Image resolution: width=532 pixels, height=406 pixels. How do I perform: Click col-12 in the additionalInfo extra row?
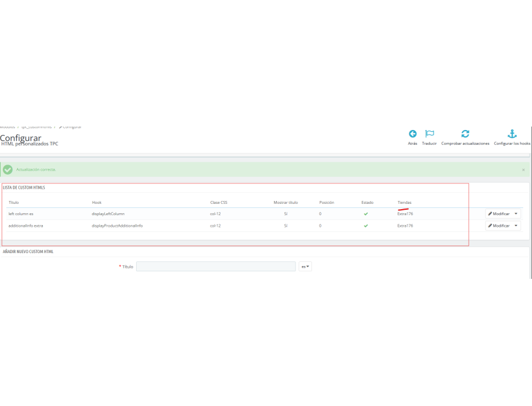click(x=215, y=226)
